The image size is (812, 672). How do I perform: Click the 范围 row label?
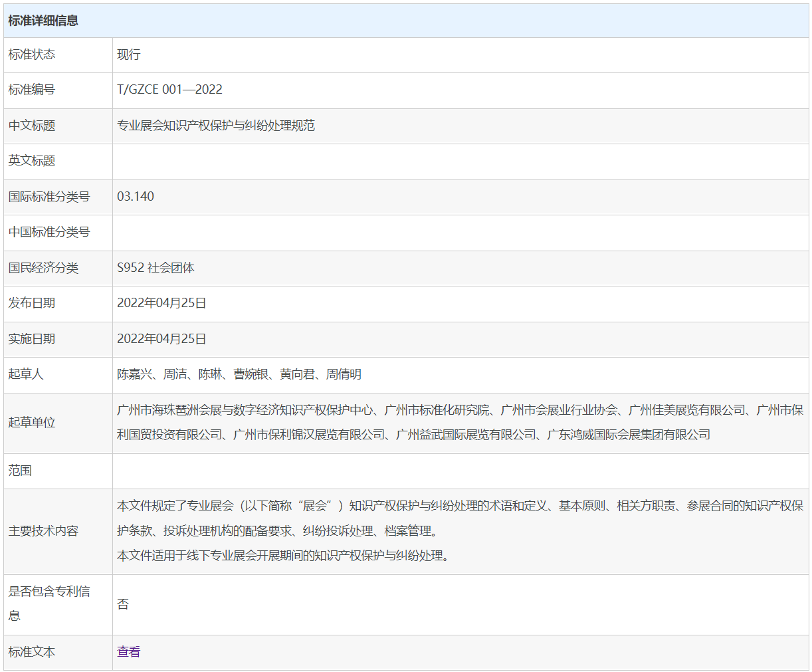point(20,471)
